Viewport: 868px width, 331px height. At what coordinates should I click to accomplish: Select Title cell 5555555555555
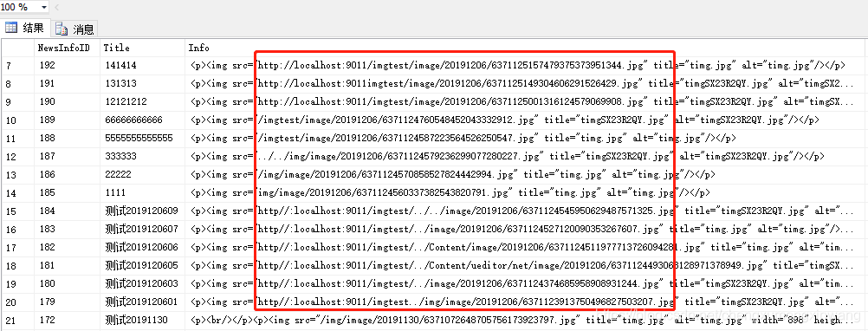(x=142, y=139)
